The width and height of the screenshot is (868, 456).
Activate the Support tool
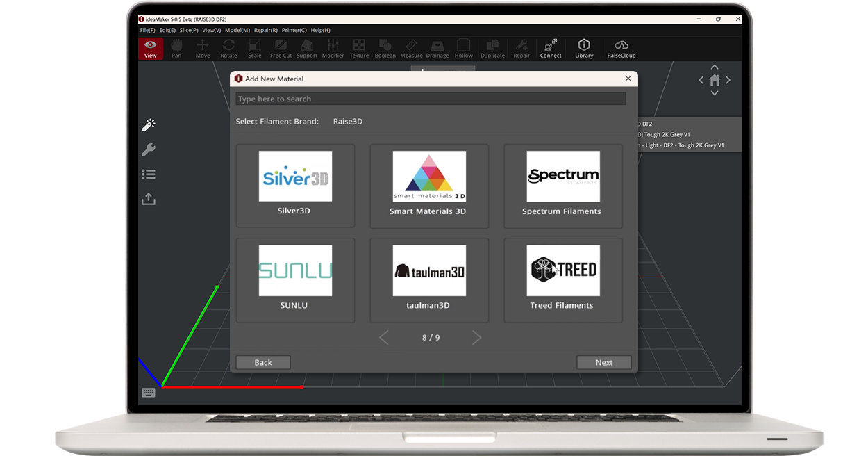[x=307, y=47]
